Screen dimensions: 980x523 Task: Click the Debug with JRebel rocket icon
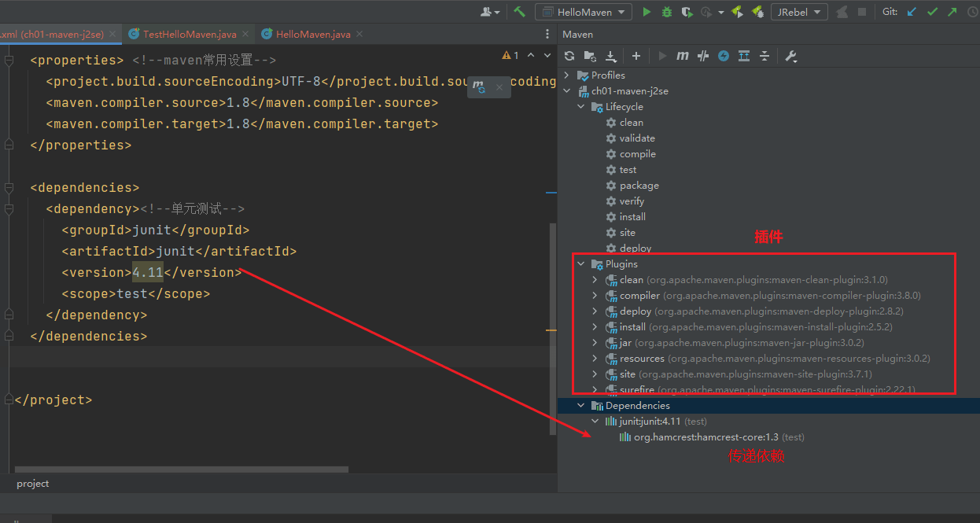coord(757,12)
